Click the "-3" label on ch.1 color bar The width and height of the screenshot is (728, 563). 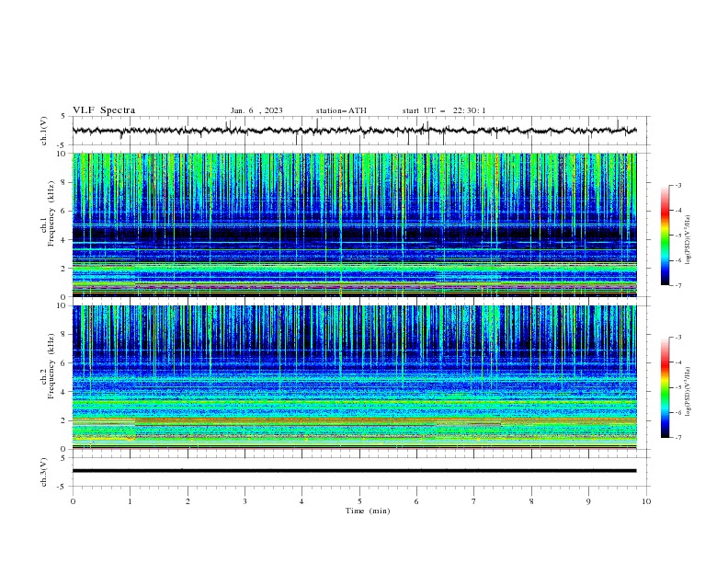pyautogui.click(x=677, y=185)
